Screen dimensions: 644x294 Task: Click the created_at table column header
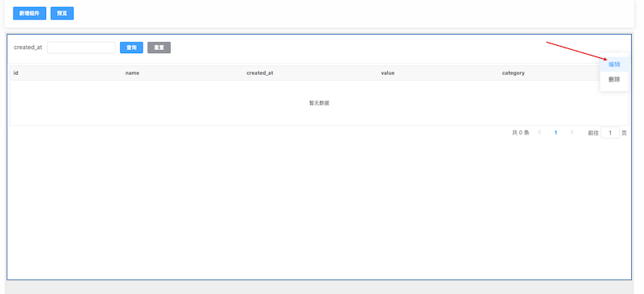(x=260, y=72)
